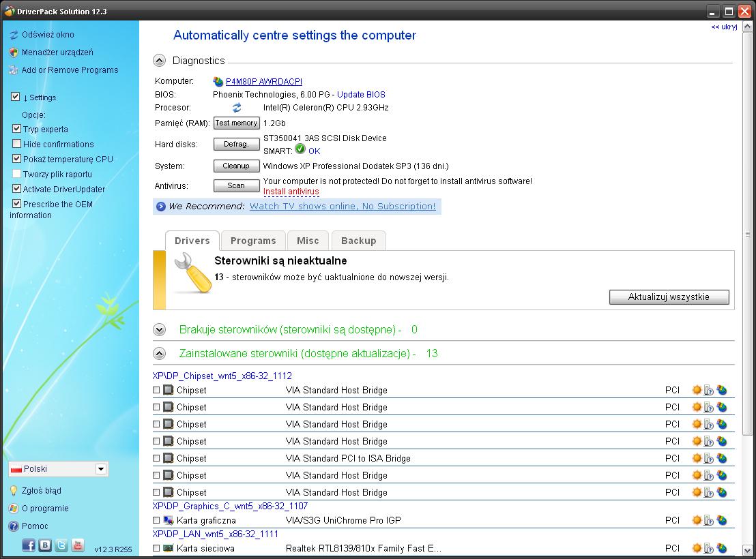Open XP\DP_Graphics_C_wnt5_x86-32_1107 link
Viewport: 756px width, 559px height.
[x=230, y=506]
